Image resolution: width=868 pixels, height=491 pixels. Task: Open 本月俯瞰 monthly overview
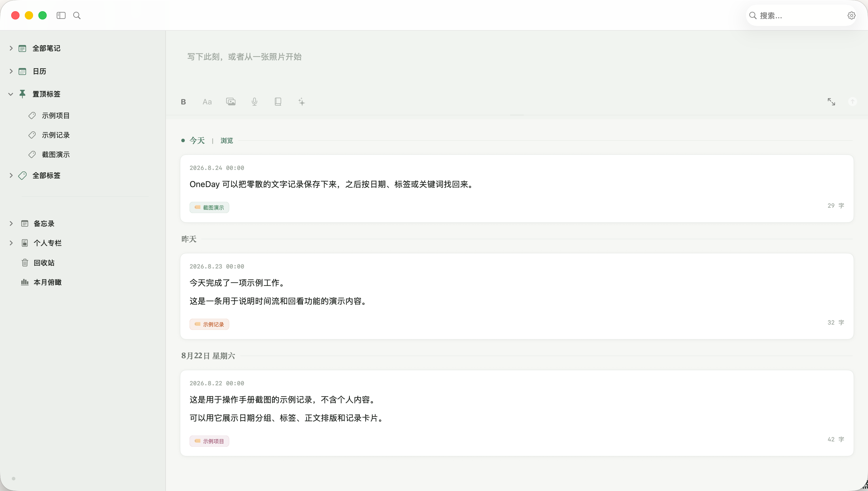click(48, 282)
